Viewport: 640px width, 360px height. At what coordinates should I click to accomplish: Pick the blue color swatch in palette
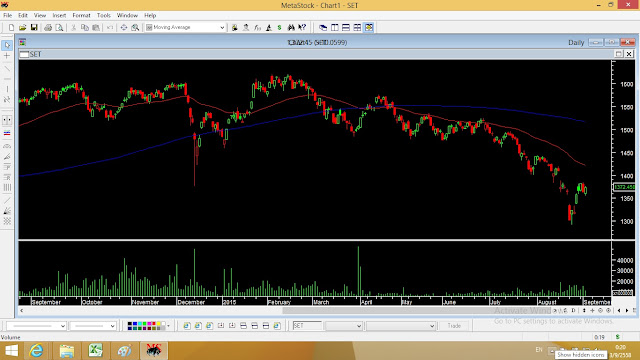[x=135, y=324]
